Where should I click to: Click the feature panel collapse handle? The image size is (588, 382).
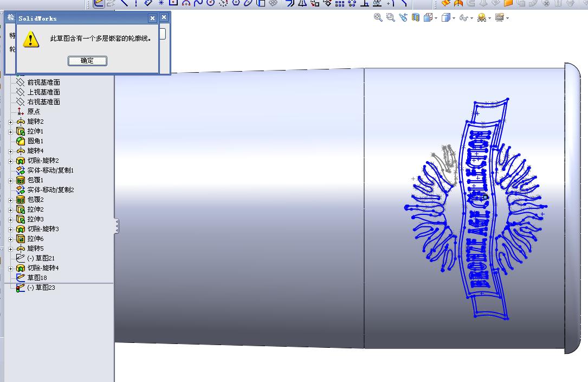click(117, 226)
